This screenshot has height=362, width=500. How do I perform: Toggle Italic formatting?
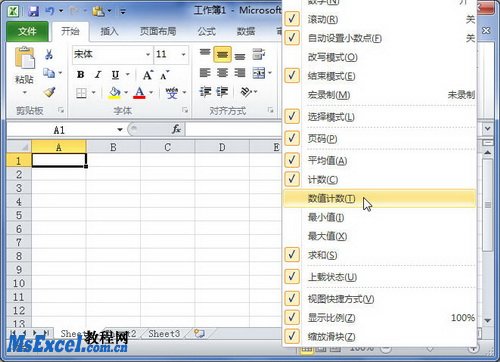[x=98, y=74]
